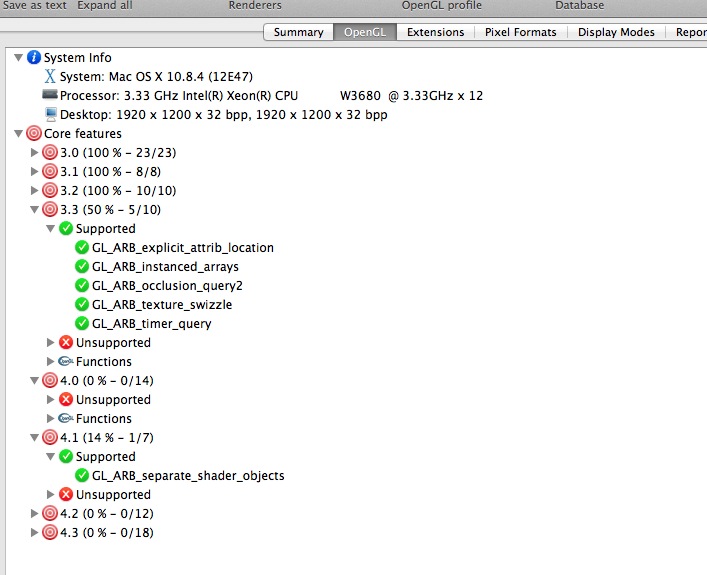Click the Desktop monitor icon
The height and width of the screenshot is (575, 707).
50,114
